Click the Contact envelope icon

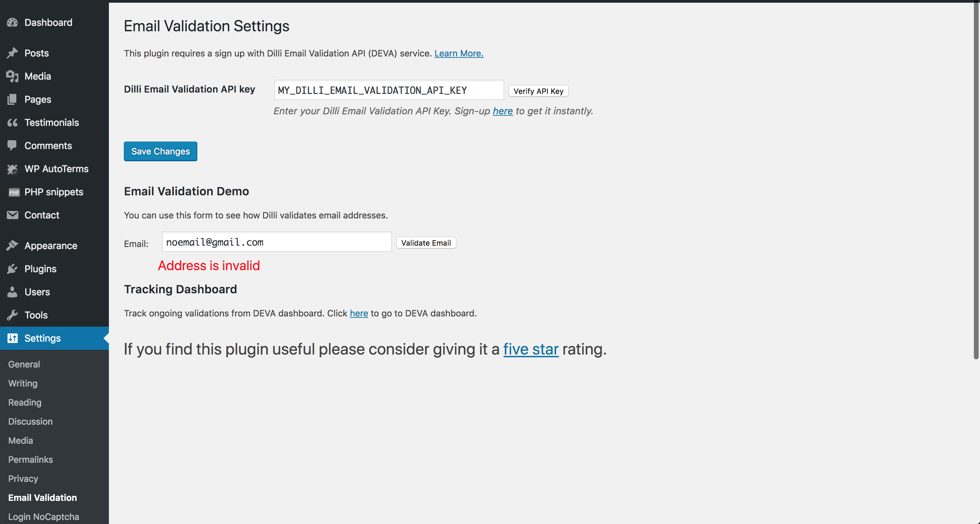[x=12, y=215]
